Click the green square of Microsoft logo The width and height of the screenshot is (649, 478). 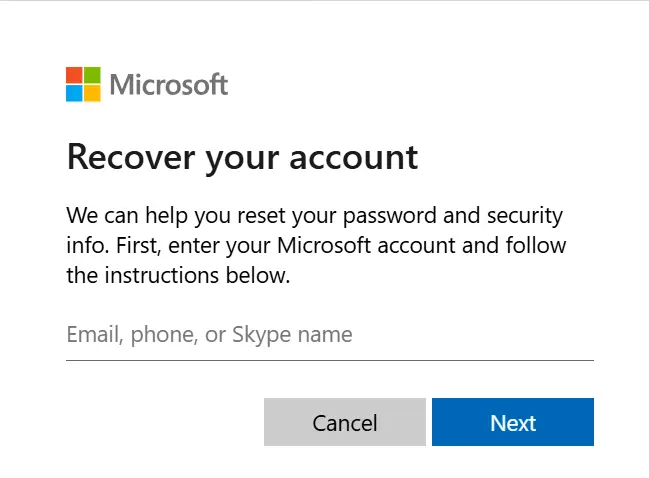pos(92,76)
